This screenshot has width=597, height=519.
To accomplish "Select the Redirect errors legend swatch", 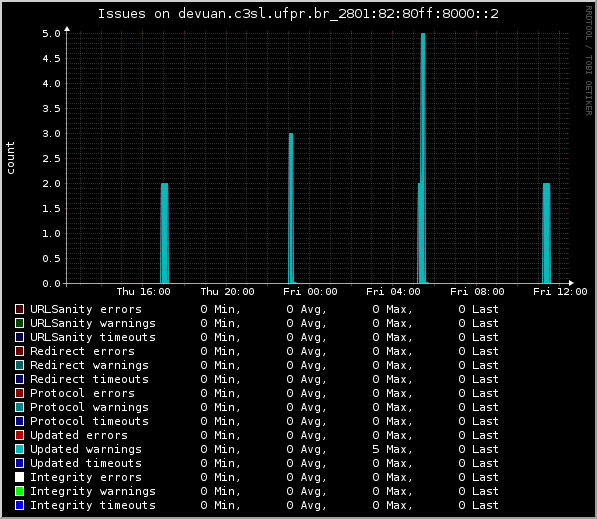I will [x=19, y=351].
